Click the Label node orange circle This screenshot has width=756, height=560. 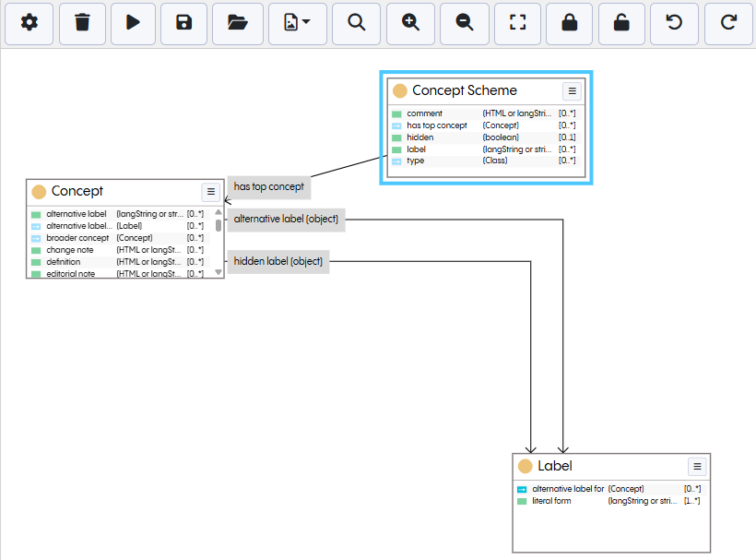526,467
